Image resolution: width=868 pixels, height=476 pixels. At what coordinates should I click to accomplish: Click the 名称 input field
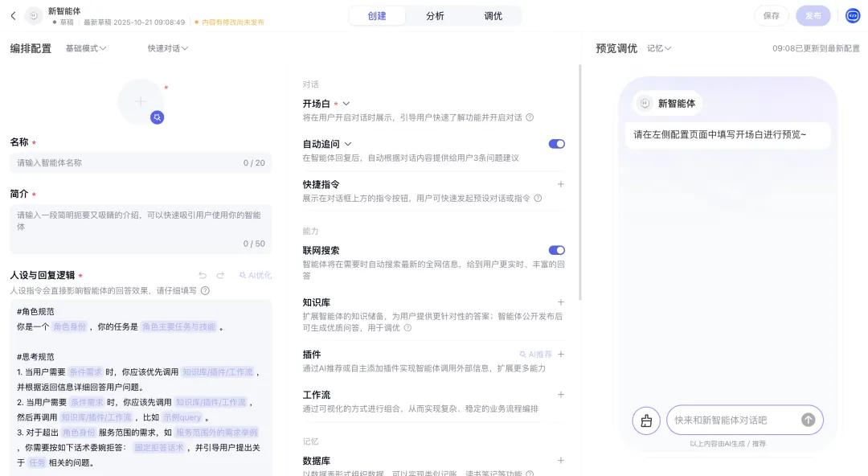pyautogui.click(x=141, y=163)
